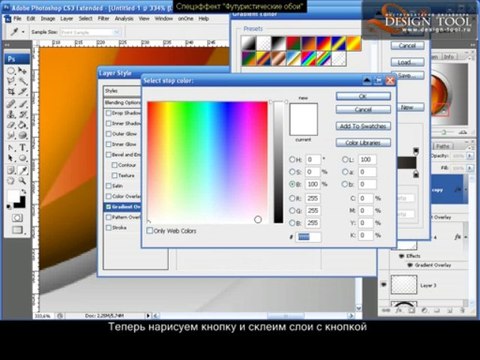The image size is (480, 360).
Task: Reset default colors icon in toolbox
Action: (x=9, y=207)
